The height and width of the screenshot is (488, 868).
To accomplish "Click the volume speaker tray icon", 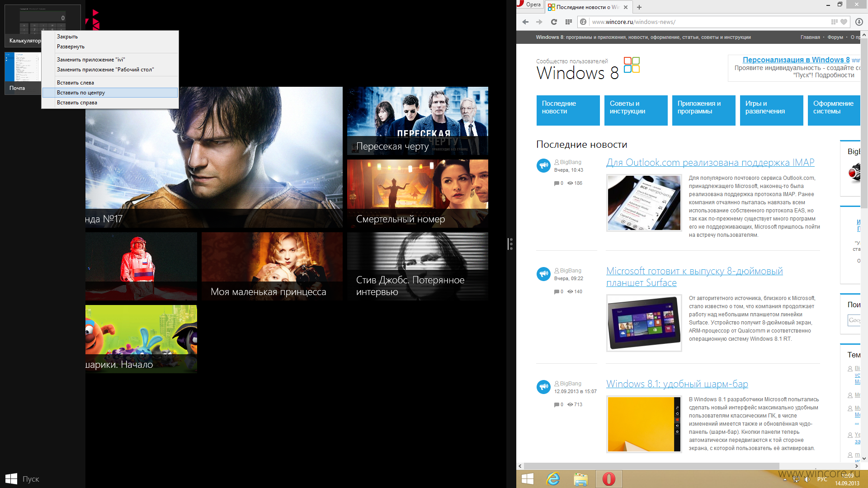I will [x=807, y=479].
